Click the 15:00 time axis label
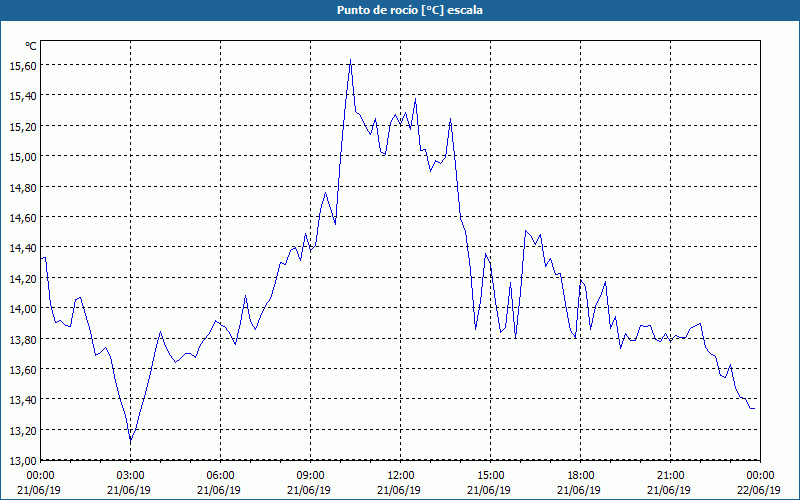This screenshot has height=500, width=800. coord(490,476)
